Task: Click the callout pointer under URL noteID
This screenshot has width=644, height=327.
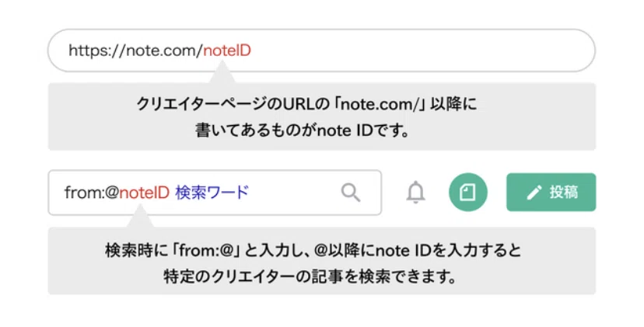Action: 222,72
